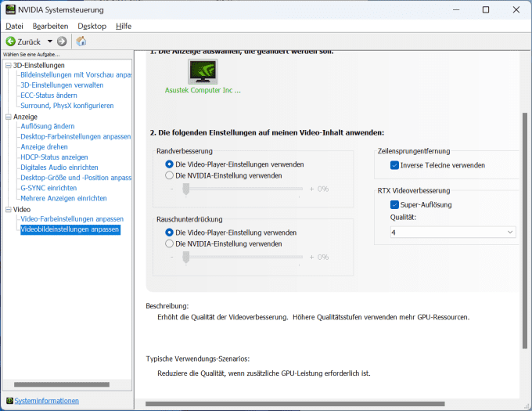Collapse the Anzeige tree node
The image size is (532, 411).
[x=9, y=117]
